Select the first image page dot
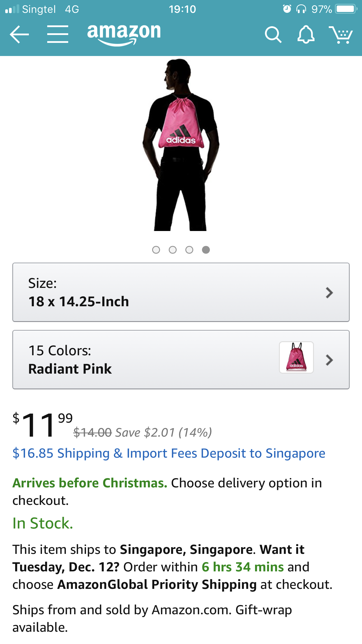The height and width of the screenshot is (644, 362). coord(156,250)
